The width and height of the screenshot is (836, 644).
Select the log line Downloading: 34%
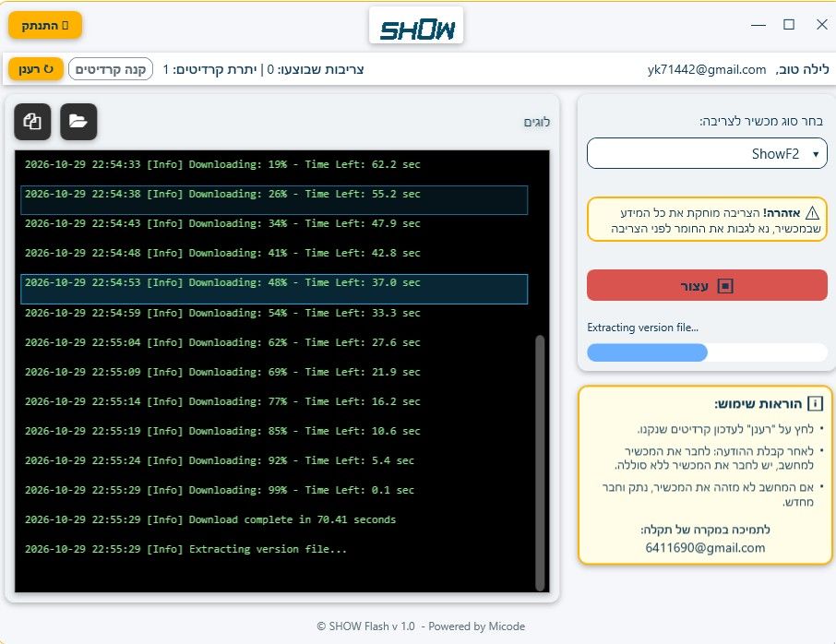[222, 223]
